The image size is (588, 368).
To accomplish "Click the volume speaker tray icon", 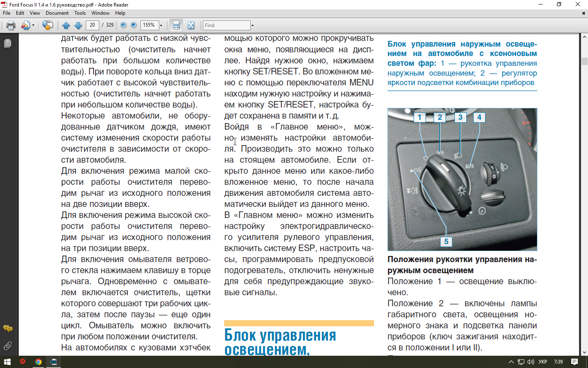I will coord(531,362).
